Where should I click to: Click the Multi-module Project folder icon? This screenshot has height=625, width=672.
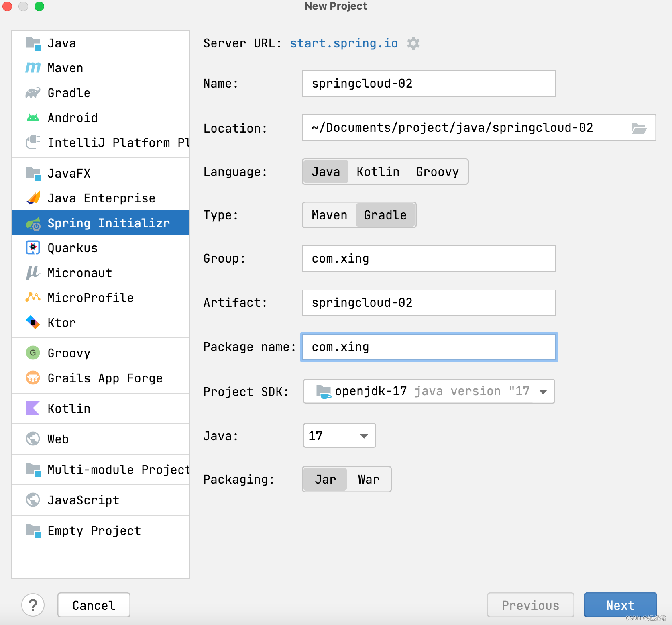point(33,470)
